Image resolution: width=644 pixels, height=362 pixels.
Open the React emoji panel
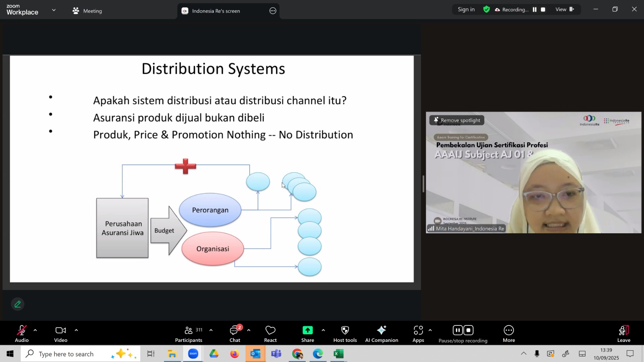[270, 333]
